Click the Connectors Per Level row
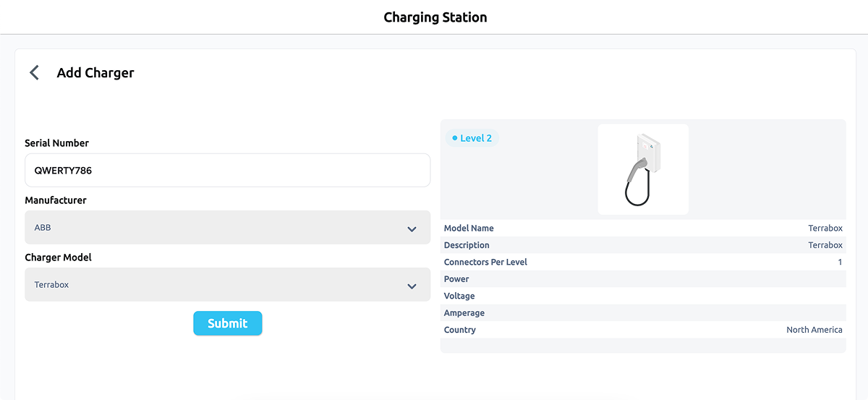Image resolution: width=868 pixels, height=400 pixels. tap(642, 262)
